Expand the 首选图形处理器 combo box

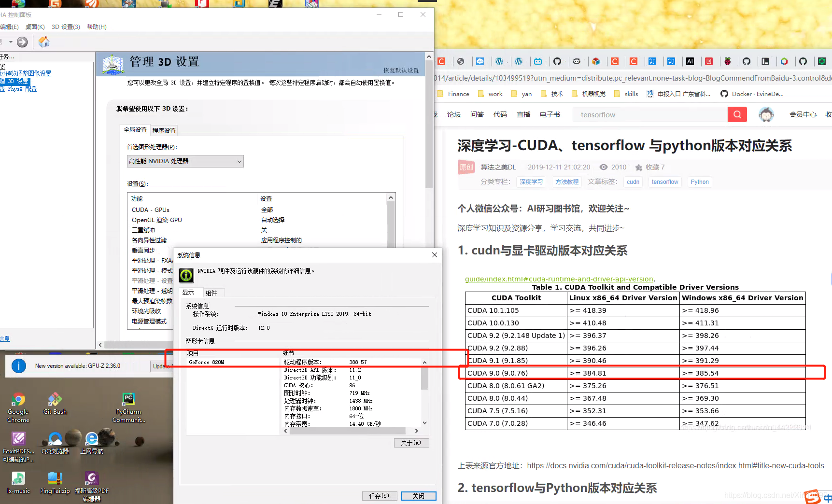185,161
